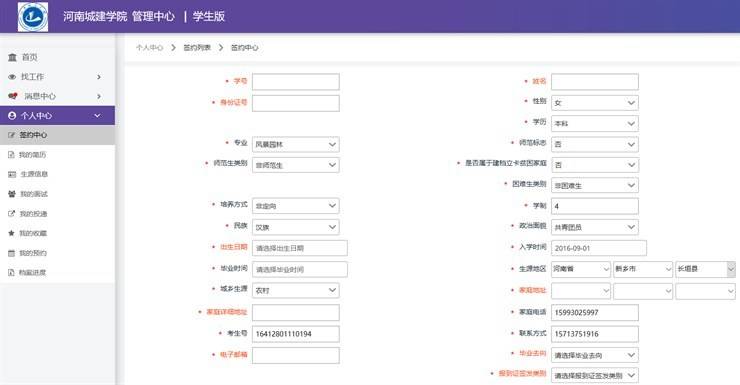The width and height of the screenshot is (740, 385).
Task: Click the star icon beside 我的收藏
Action: pos(11,233)
